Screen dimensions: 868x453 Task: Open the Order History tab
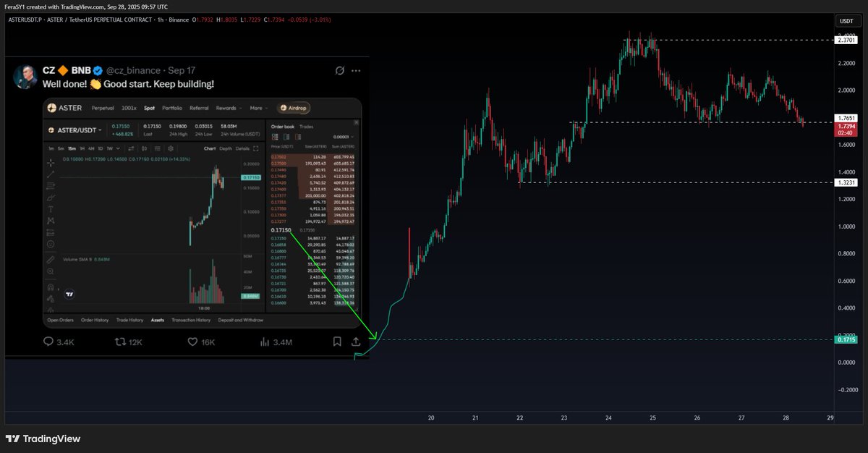95,320
